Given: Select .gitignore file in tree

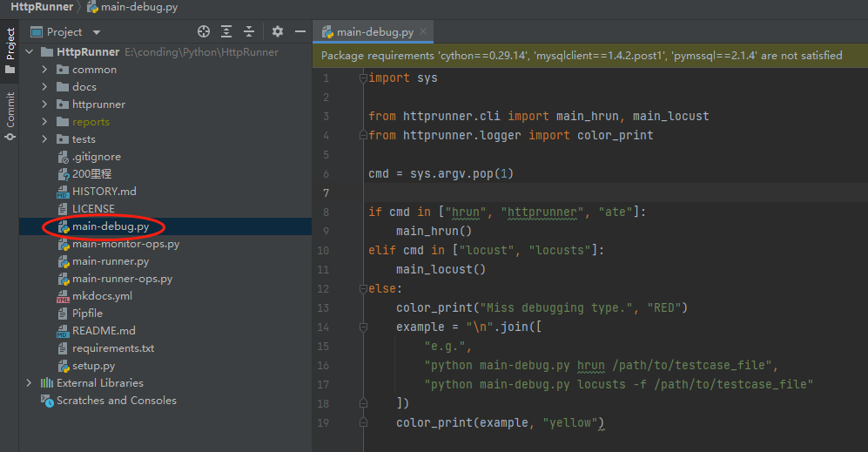Looking at the screenshot, I should 97,157.
